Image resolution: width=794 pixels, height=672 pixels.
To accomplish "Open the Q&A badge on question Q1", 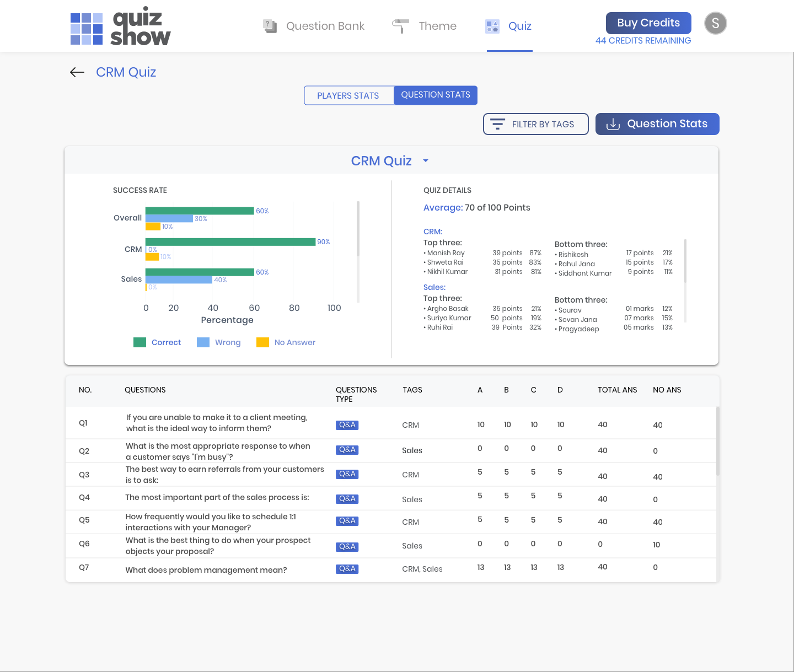I will coord(347,425).
